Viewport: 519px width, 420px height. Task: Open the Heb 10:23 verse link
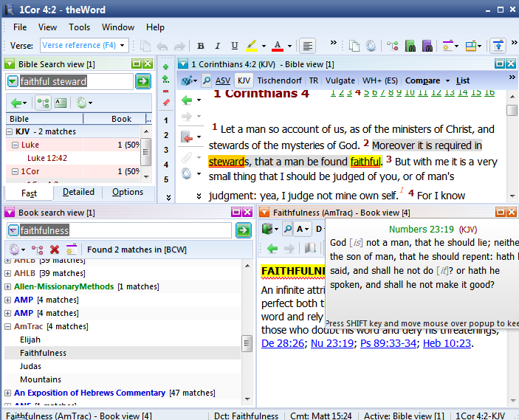(x=447, y=343)
